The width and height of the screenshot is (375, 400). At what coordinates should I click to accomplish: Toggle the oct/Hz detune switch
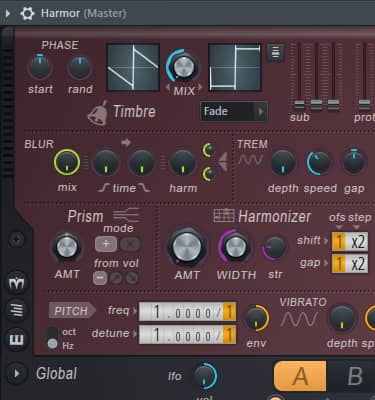point(52,338)
